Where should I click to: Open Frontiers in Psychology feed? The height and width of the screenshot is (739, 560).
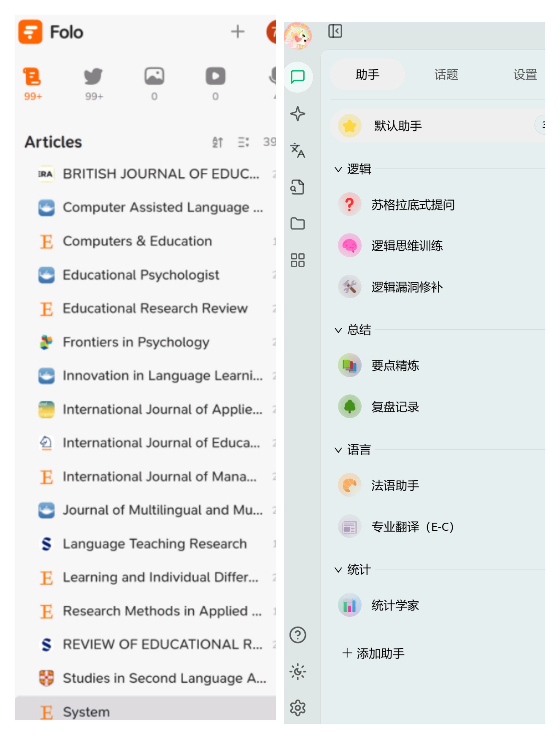145,342
